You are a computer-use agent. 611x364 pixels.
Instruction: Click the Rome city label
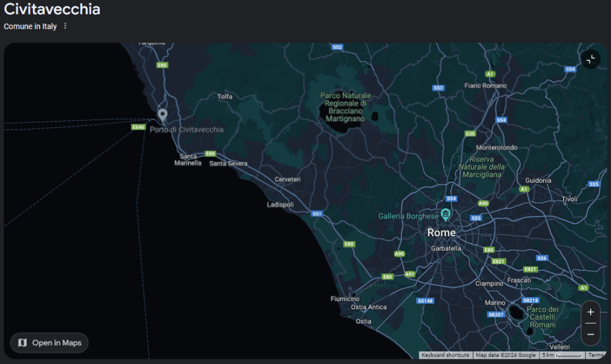point(441,233)
